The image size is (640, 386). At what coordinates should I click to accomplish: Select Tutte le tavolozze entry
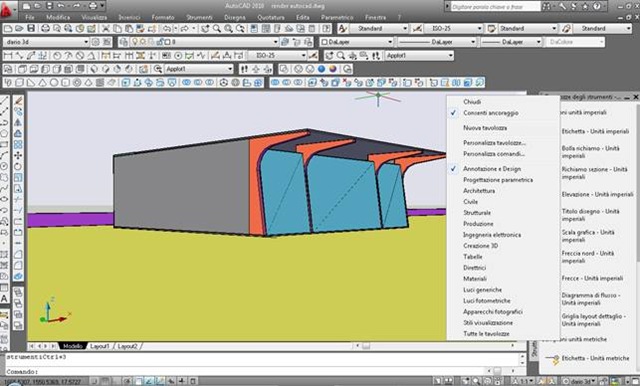(x=486, y=334)
